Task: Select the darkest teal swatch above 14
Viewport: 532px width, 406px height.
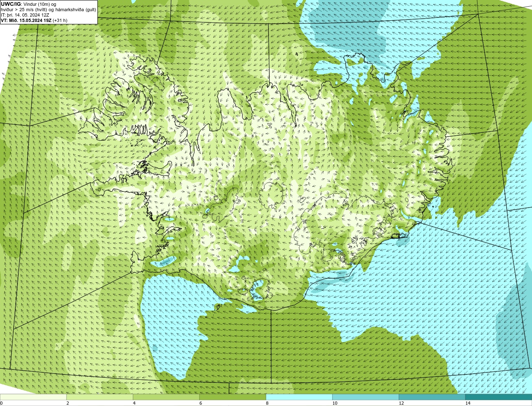Action: coord(499,397)
